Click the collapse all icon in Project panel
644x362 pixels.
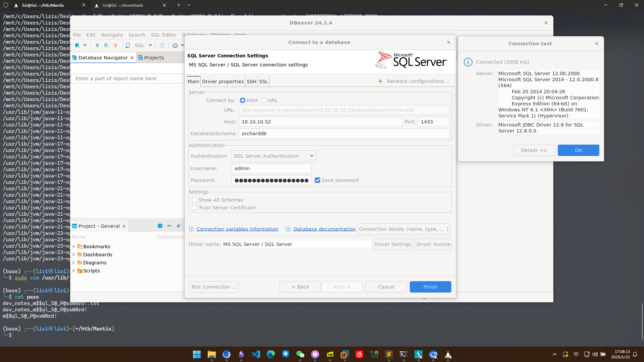pyautogui.click(x=169, y=226)
